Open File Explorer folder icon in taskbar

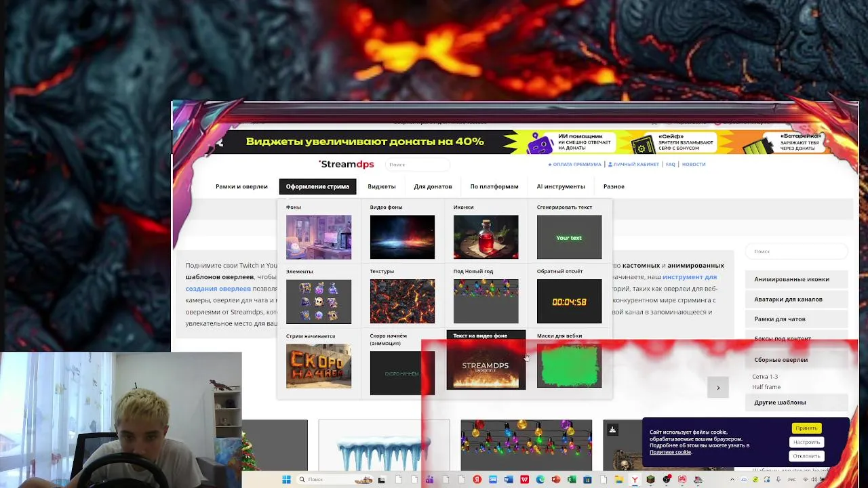(619, 479)
